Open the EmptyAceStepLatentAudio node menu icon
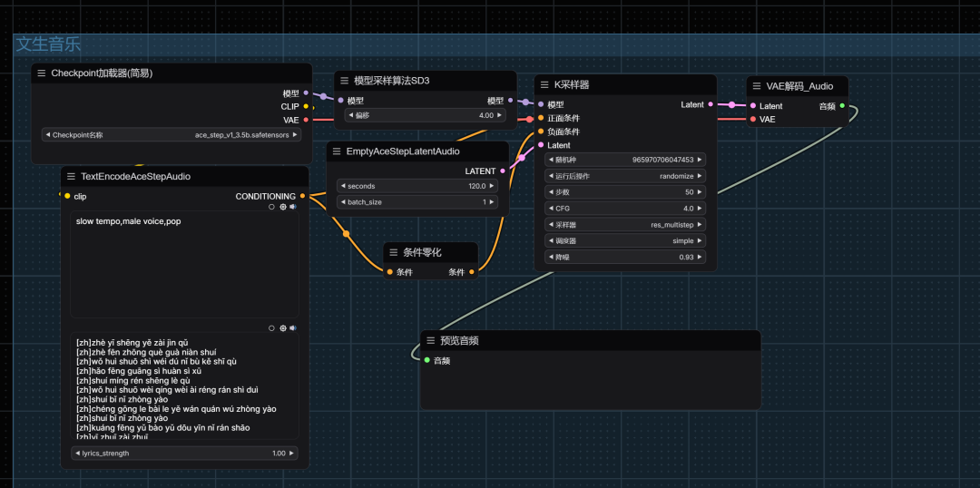980x488 pixels. [x=337, y=151]
